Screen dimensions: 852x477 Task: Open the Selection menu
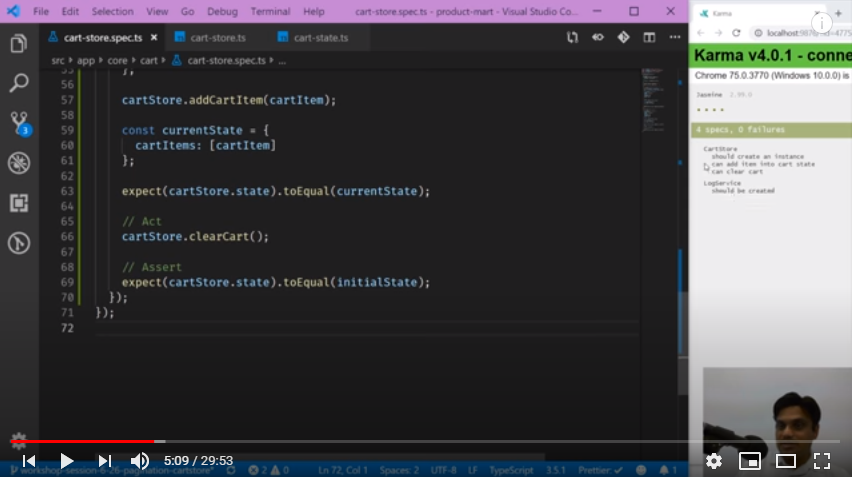coord(112,11)
